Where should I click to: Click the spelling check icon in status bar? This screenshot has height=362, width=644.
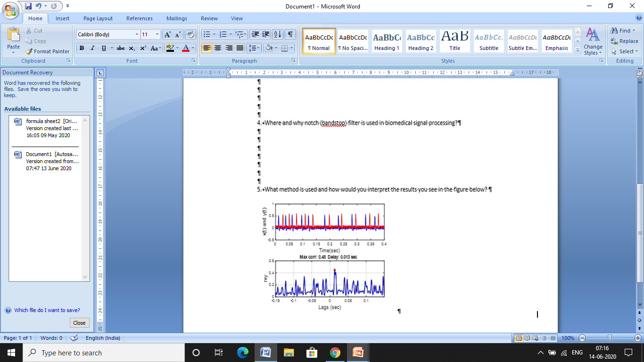tap(74, 338)
